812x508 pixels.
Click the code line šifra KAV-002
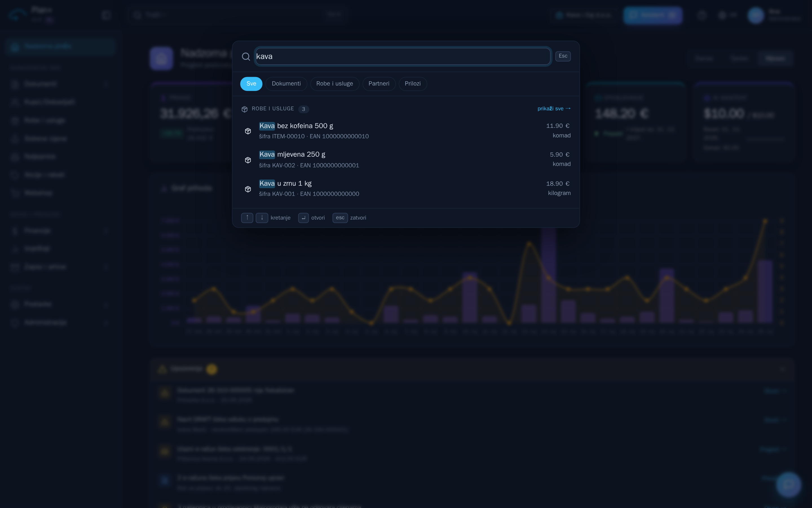(309, 165)
